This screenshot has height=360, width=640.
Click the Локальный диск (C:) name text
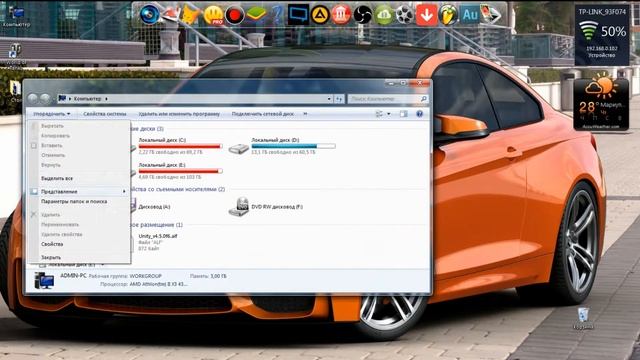(x=162, y=140)
